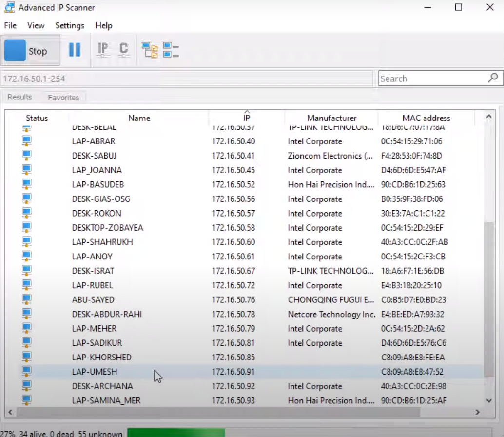Screen dimensions: 504x437
Task: Click Zioncom Electronics manufacturer cell
Action: [330, 156]
